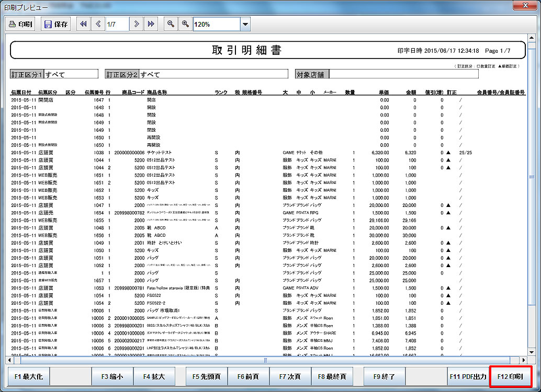This screenshot has height=392, width=541.
Task: Click horizontal scrollbar left arrow
Action: (9, 360)
